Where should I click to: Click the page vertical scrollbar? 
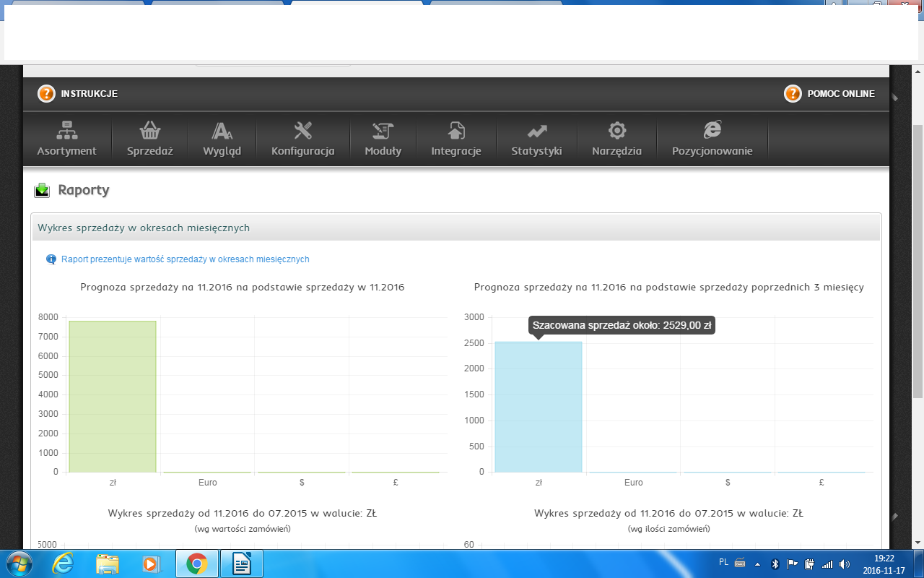[918, 260]
